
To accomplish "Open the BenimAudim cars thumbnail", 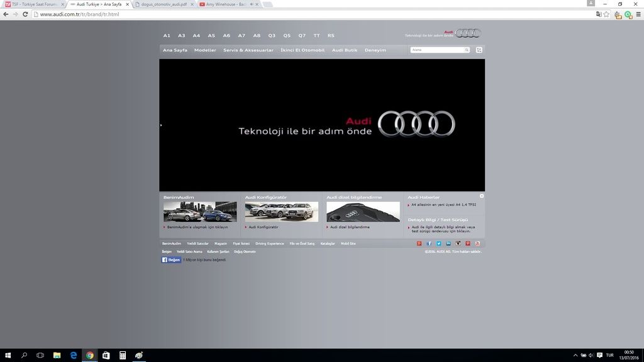I will pos(200,212).
